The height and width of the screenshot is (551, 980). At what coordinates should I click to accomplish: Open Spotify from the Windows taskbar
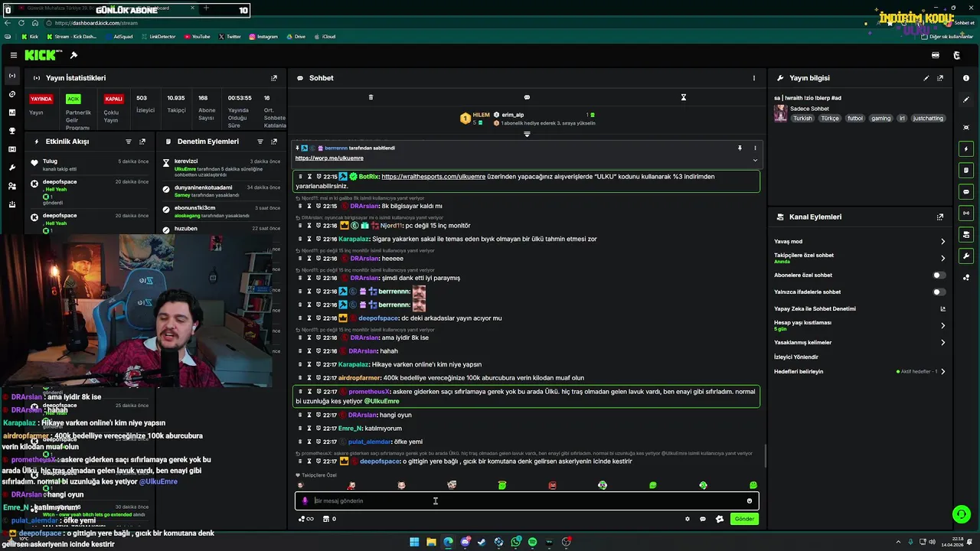click(532, 542)
